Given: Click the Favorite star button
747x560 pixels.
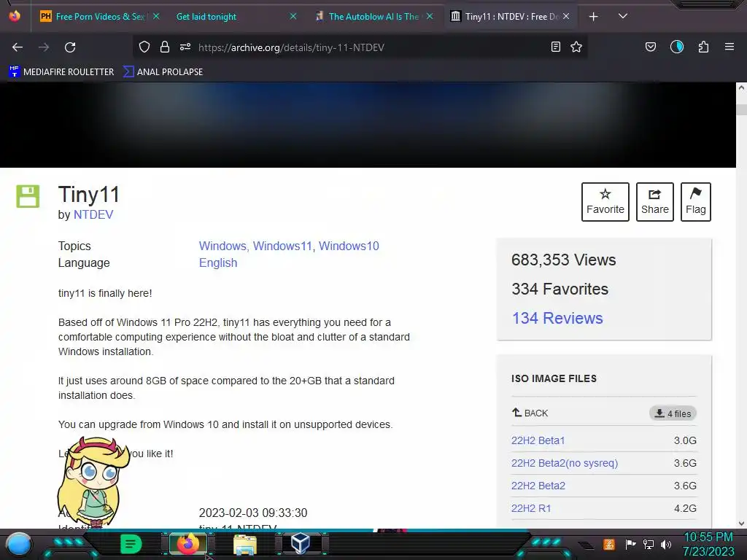Looking at the screenshot, I should tap(605, 202).
